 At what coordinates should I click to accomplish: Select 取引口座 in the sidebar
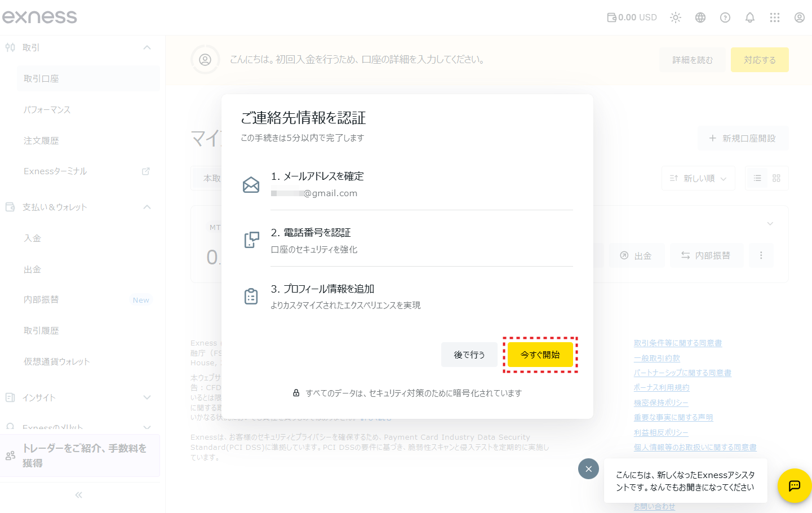(88, 78)
